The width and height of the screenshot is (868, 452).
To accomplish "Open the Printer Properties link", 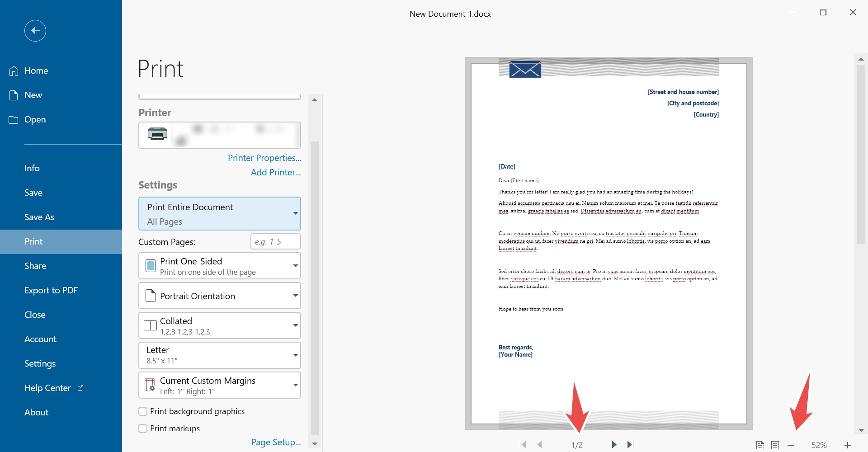I will (x=264, y=158).
